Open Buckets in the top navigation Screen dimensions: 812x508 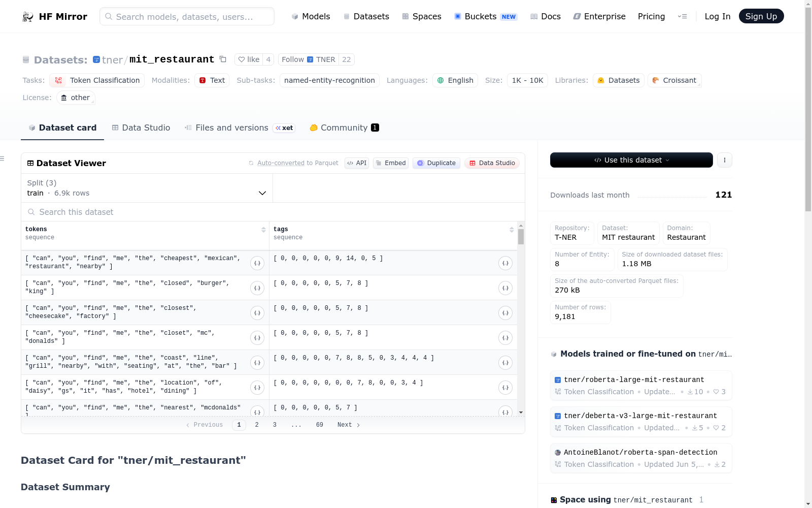tap(486, 16)
